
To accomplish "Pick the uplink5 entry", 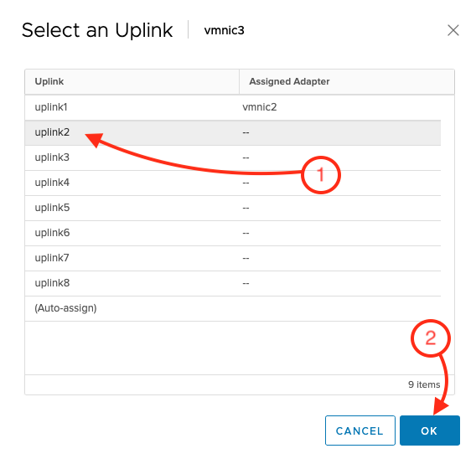I will [x=233, y=208].
